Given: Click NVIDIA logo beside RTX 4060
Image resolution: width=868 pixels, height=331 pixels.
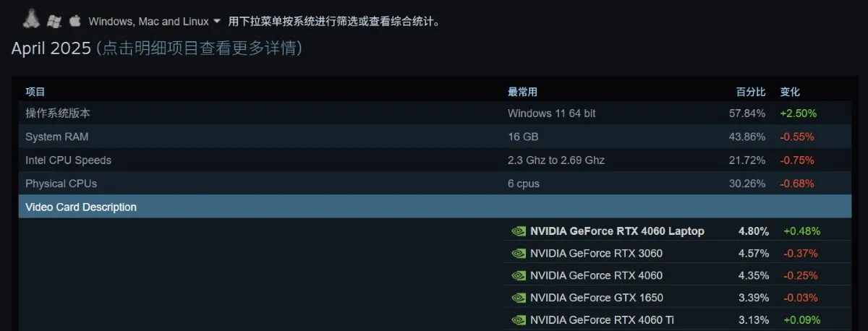Looking at the screenshot, I should (519, 275).
